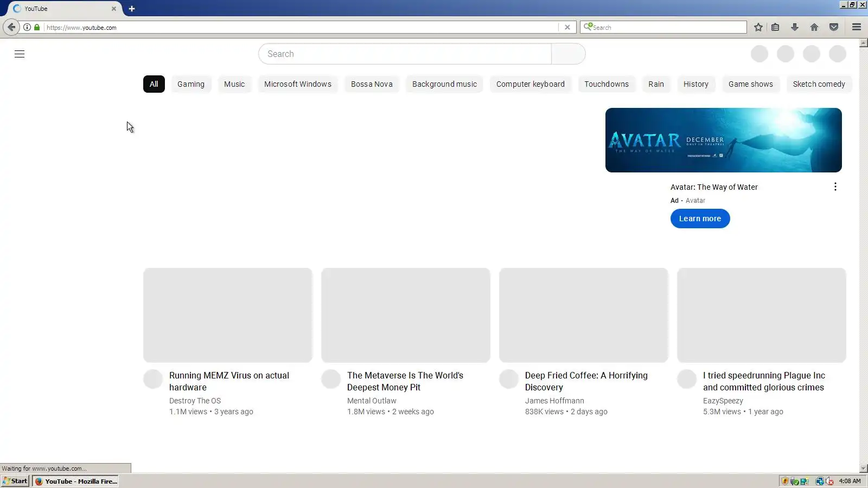Select the YouTube - Mozilla Firefox taskbar button
The image size is (868, 488).
(x=76, y=481)
